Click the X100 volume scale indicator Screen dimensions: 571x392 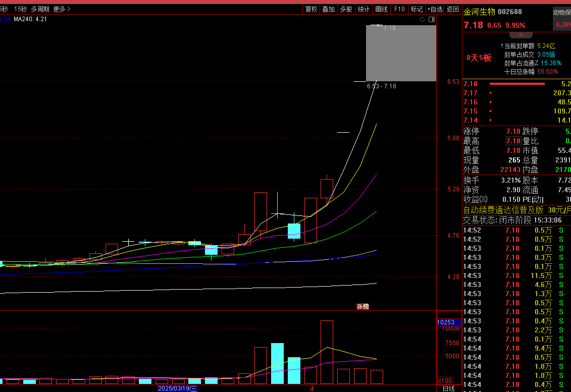pyautogui.click(x=445, y=380)
